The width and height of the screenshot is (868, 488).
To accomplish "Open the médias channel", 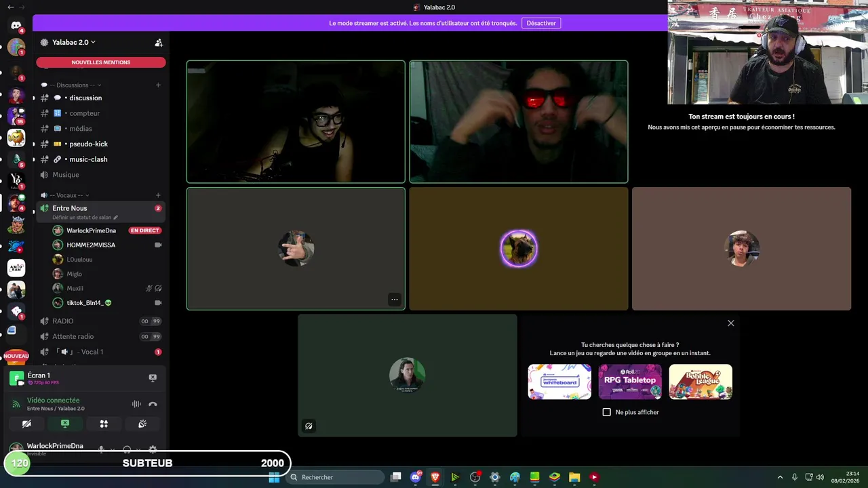I will tap(101, 128).
